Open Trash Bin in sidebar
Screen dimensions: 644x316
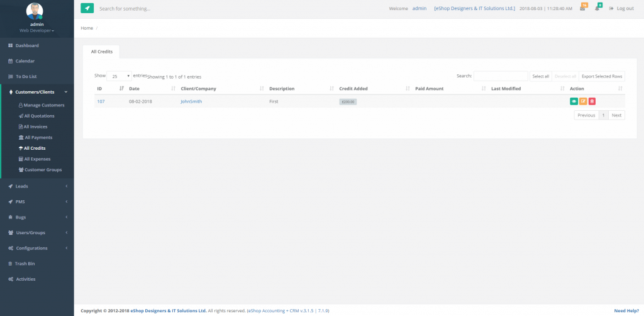point(25,263)
